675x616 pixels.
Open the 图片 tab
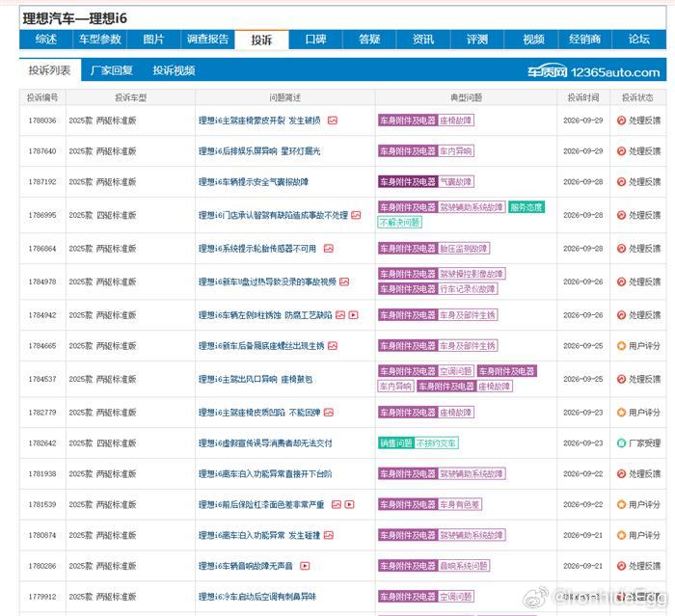[153, 40]
